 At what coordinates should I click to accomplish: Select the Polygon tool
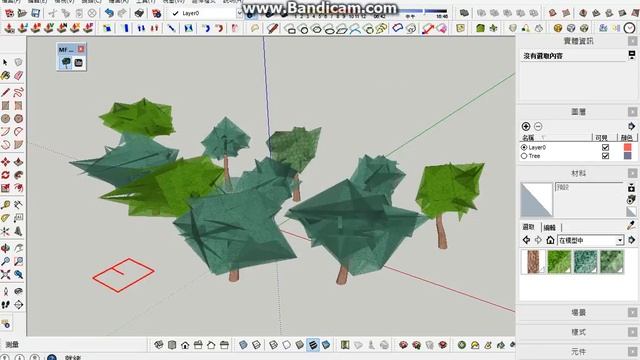click(x=18, y=119)
